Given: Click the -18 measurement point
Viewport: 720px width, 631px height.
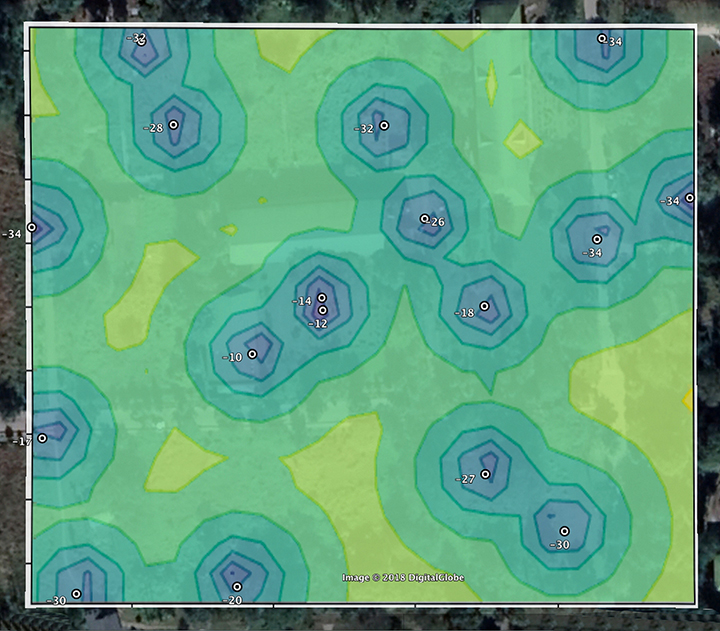Looking at the screenshot, I should 484,306.
